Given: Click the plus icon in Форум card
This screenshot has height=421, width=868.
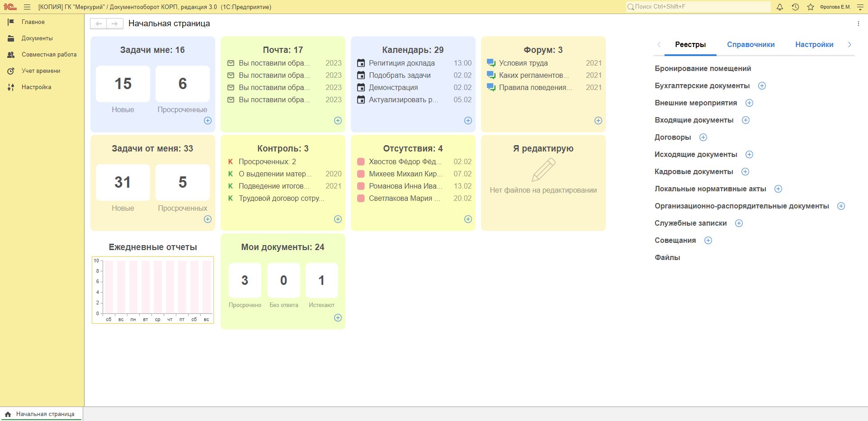Looking at the screenshot, I should [598, 121].
